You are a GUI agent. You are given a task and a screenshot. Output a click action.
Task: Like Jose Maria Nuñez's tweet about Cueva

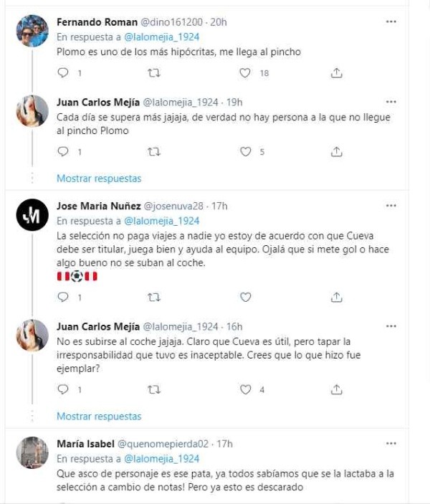point(245,297)
